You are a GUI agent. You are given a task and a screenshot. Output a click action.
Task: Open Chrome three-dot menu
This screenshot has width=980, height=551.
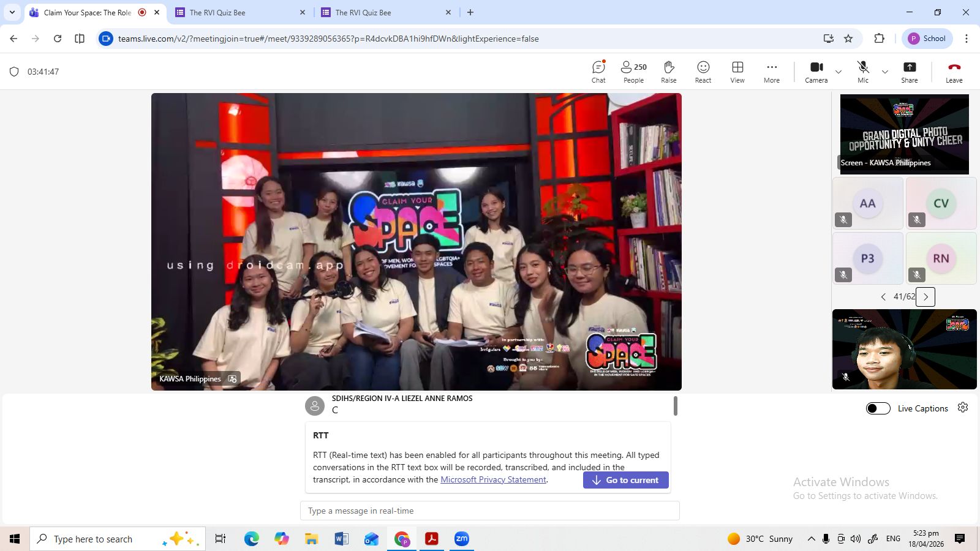tap(967, 39)
